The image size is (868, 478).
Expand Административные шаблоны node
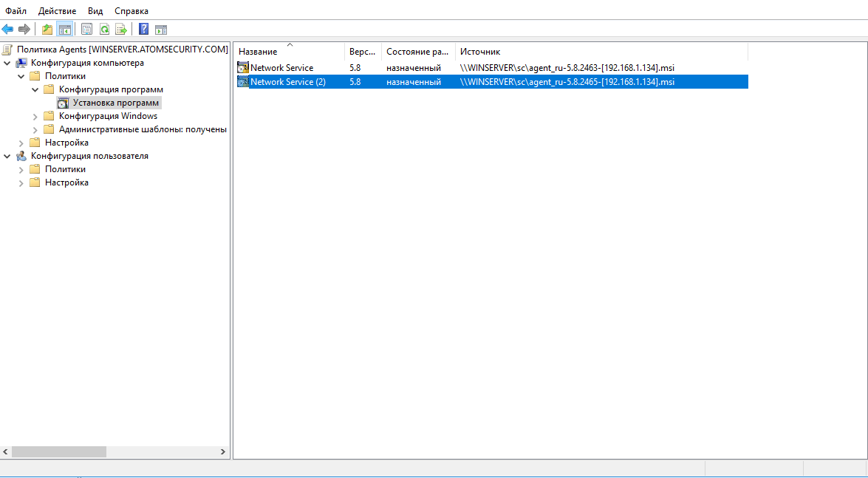coord(34,129)
